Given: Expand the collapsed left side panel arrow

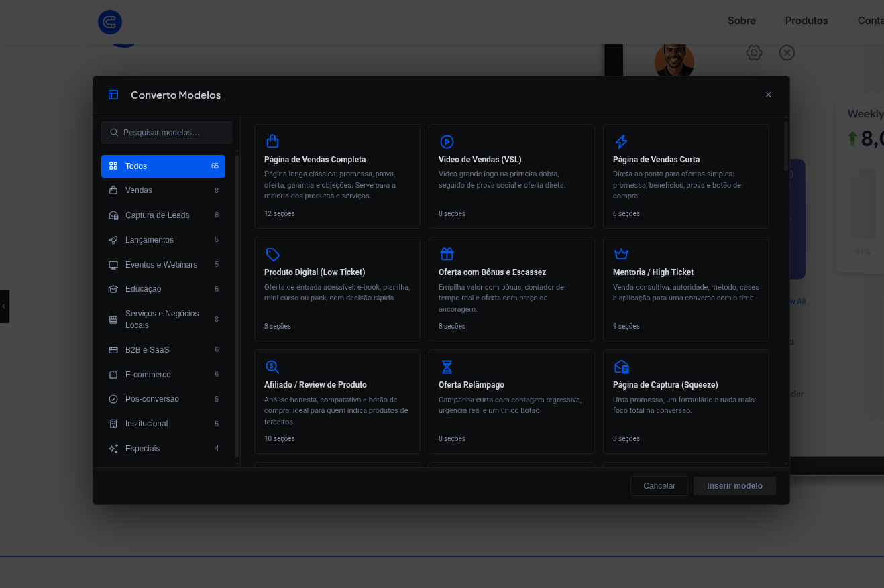Looking at the screenshot, I should [x=4, y=306].
